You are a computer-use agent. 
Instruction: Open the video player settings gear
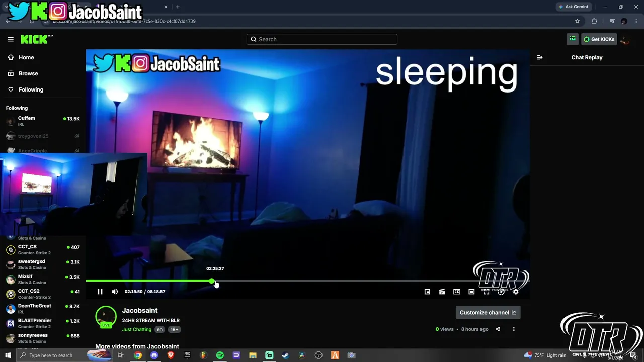[516, 292]
